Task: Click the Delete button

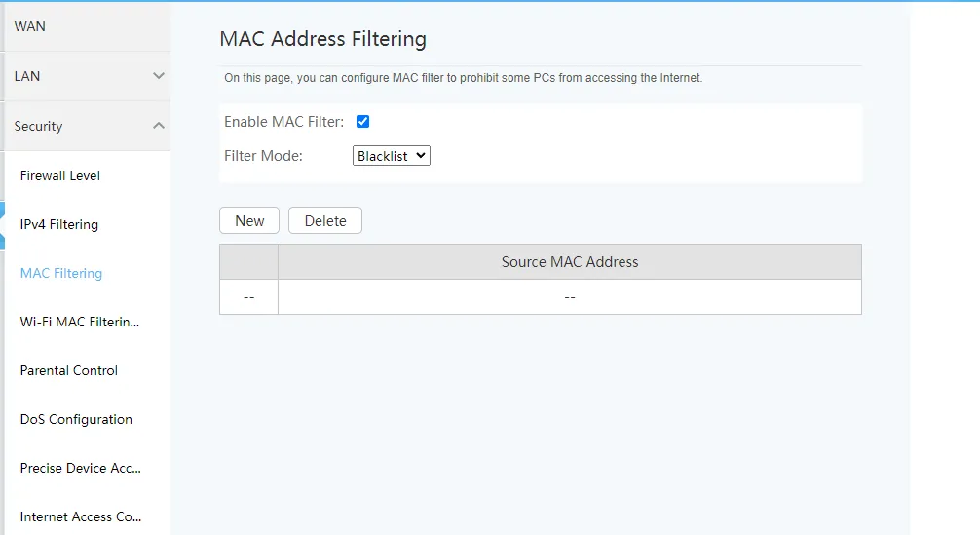Action: pyautogui.click(x=325, y=220)
